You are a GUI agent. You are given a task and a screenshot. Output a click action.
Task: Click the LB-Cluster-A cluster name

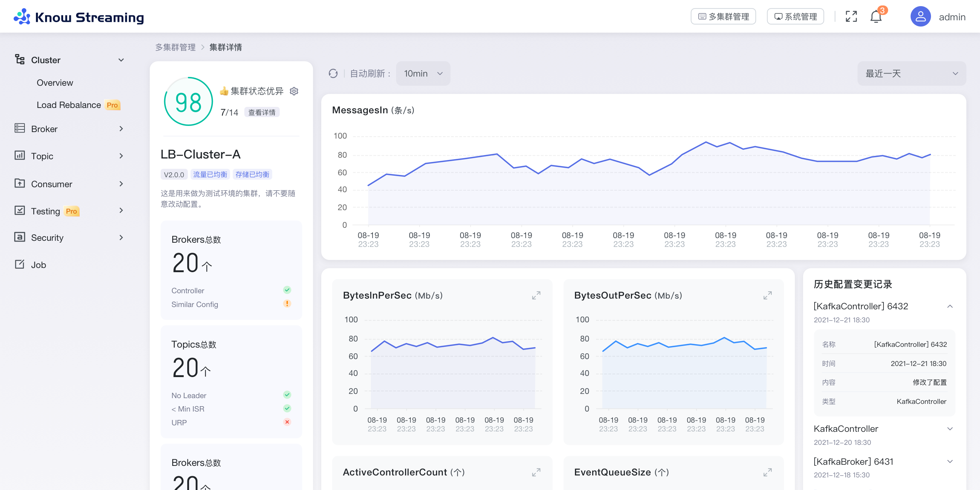(201, 154)
